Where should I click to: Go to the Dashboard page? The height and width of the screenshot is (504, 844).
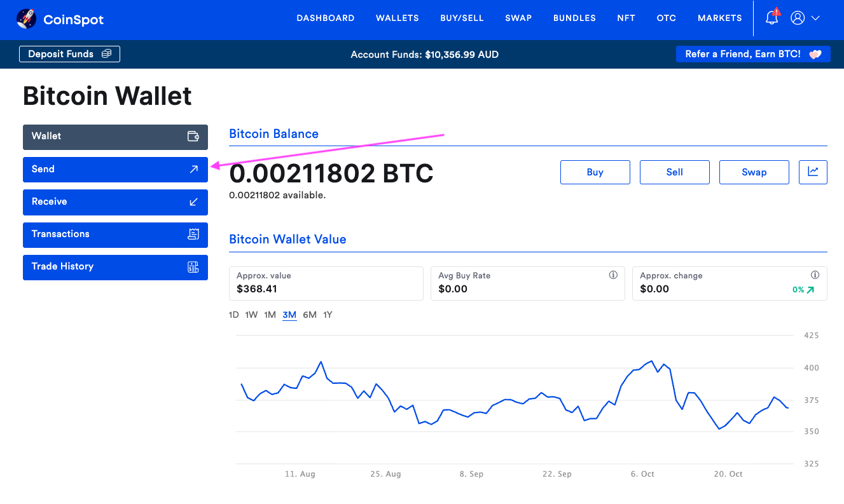[326, 18]
